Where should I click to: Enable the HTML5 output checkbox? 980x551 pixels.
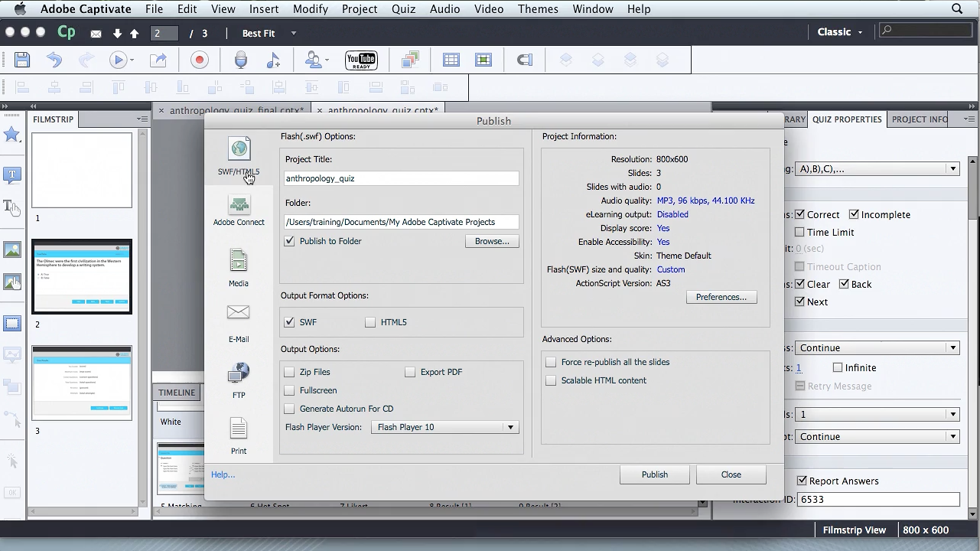(371, 322)
